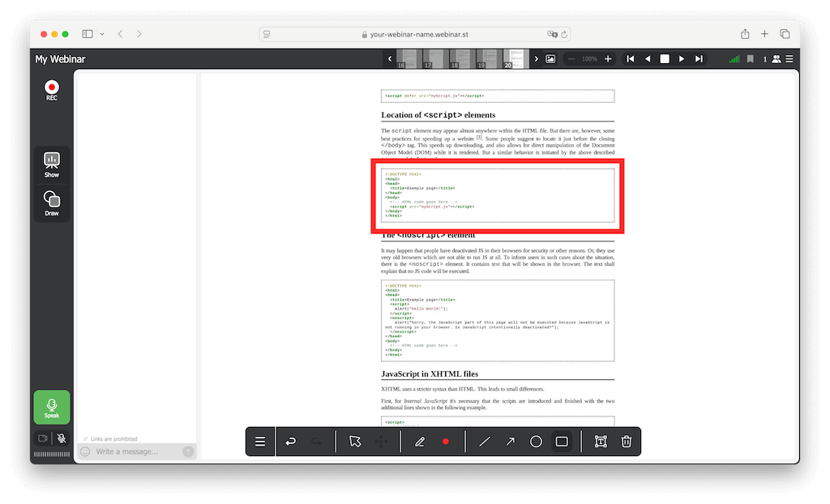
Task: Click the undo arrow in drawing toolbar
Action: pyautogui.click(x=291, y=442)
